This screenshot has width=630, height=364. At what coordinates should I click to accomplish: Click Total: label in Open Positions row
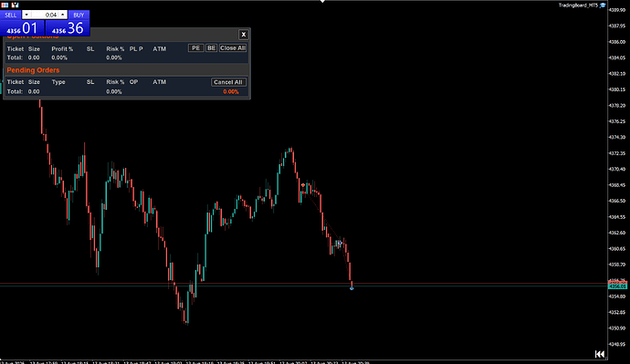click(x=15, y=57)
